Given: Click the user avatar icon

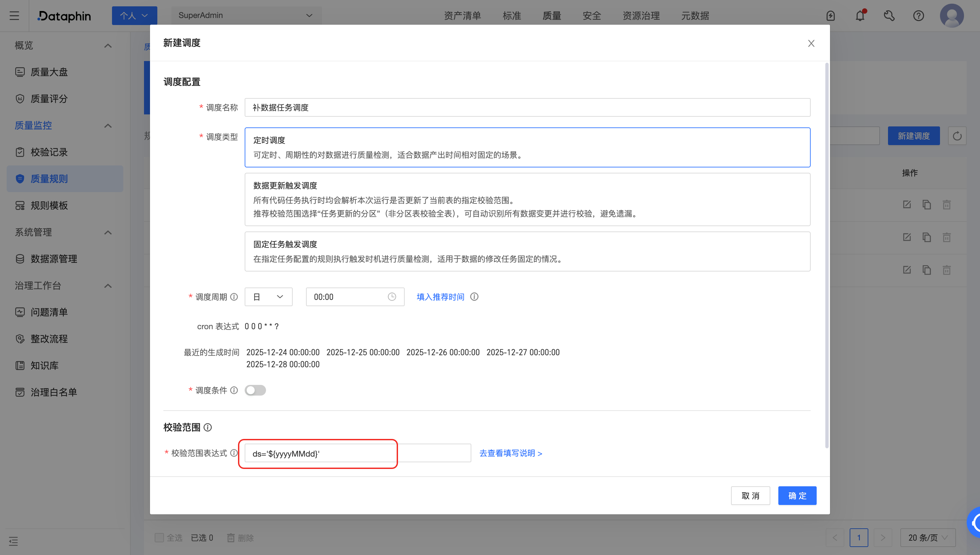Looking at the screenshot, I should coord(951,16).
